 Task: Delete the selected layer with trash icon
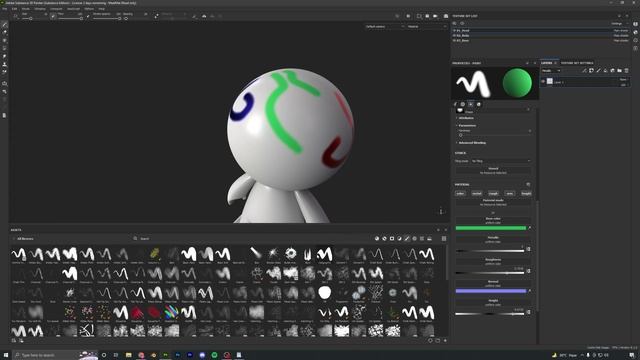pos(626,71)
